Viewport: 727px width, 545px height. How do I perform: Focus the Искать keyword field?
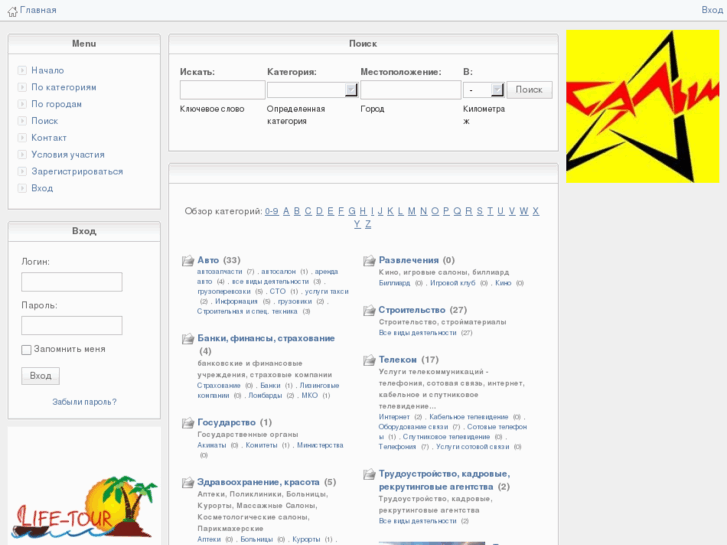tap(223, 90)
